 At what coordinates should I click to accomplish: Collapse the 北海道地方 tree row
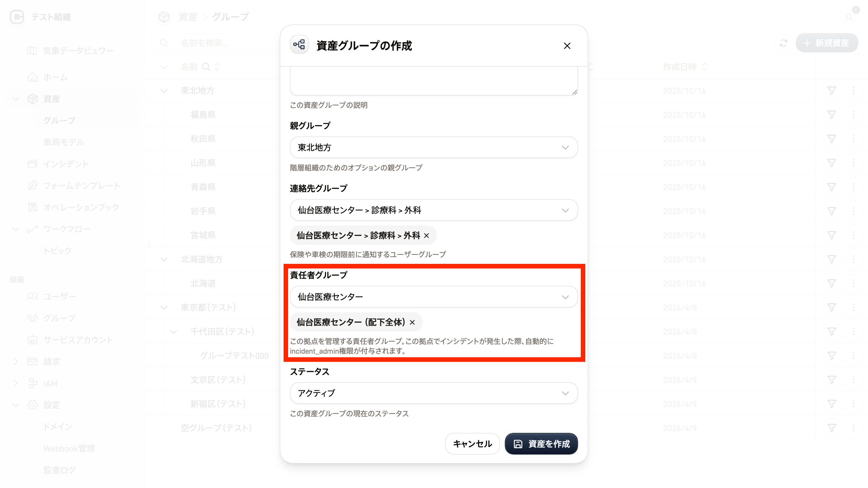coord(164,260)
